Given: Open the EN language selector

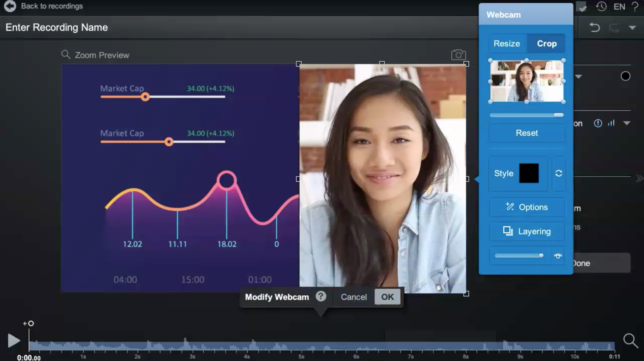Looking at the screenshot, I should 619,7.
